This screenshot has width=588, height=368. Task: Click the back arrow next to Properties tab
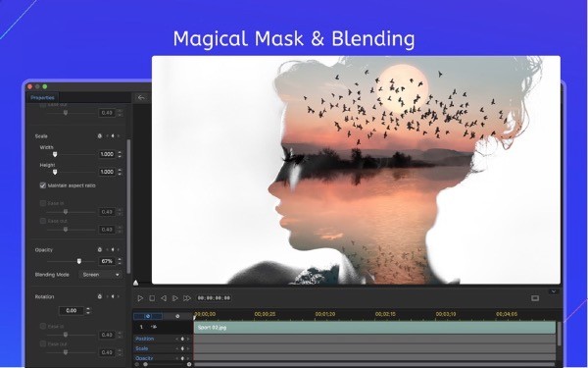[x=141, y=97]
